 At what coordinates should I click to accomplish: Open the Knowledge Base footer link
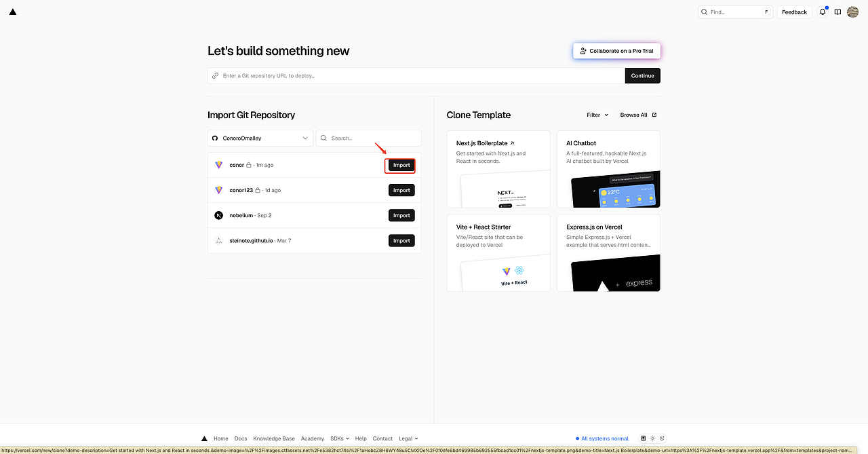274,438
